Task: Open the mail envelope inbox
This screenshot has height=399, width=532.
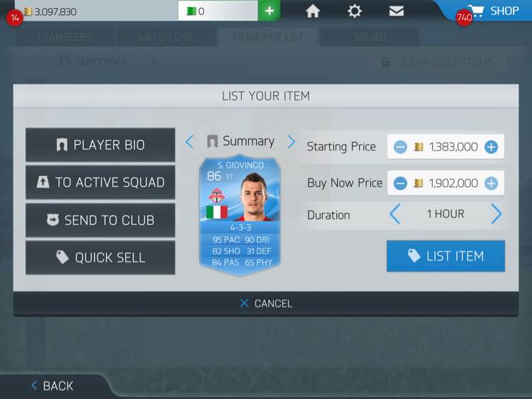Action: click(x=397, y=11)
